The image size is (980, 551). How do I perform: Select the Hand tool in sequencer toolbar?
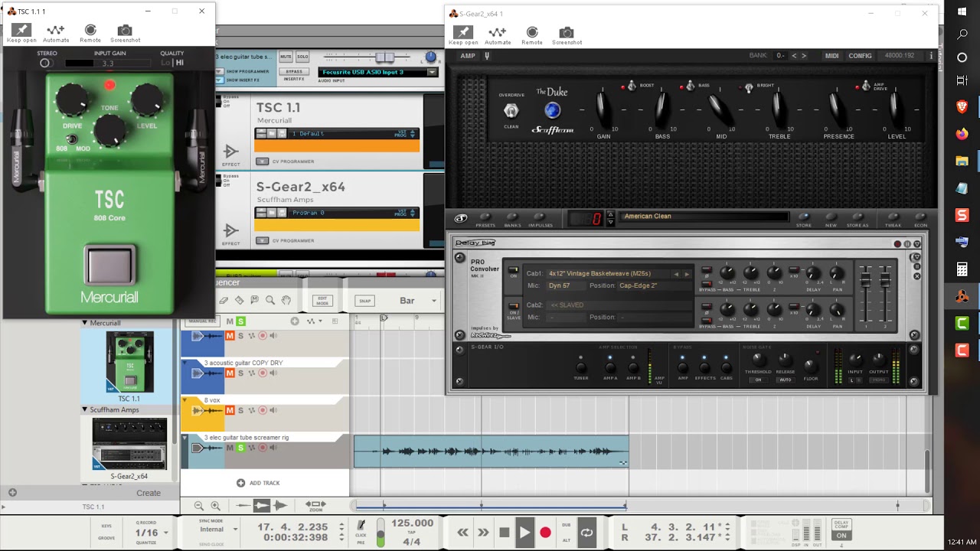tap(286, 301)
